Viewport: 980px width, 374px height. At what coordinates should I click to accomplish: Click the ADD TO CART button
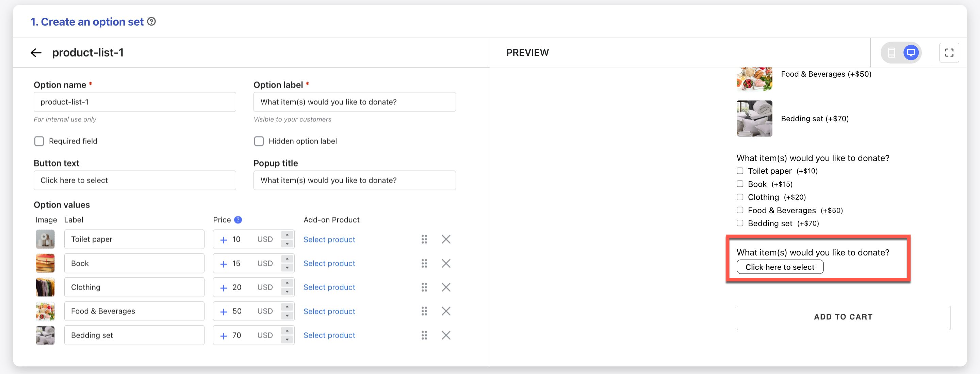[843, 317]
